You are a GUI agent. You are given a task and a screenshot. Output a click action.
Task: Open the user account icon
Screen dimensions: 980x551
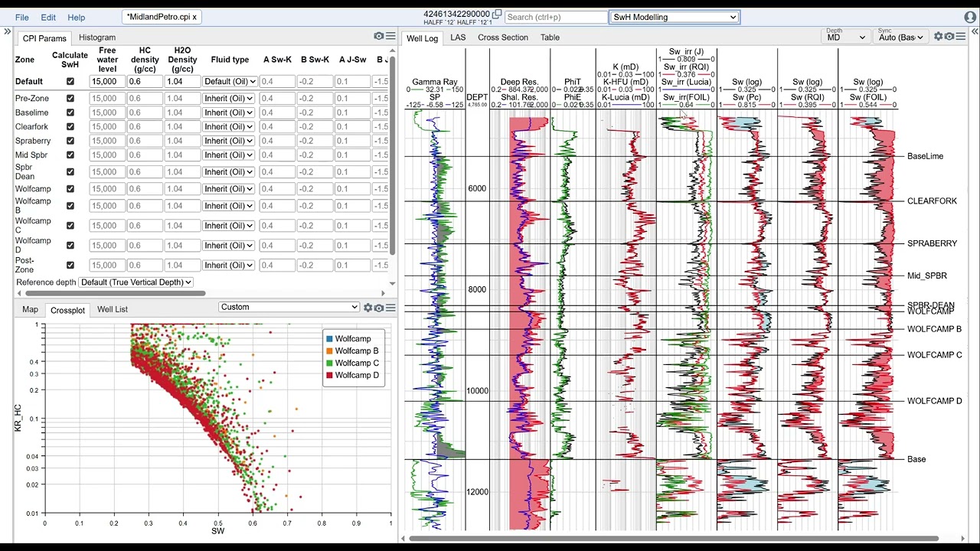pos(970,17)
